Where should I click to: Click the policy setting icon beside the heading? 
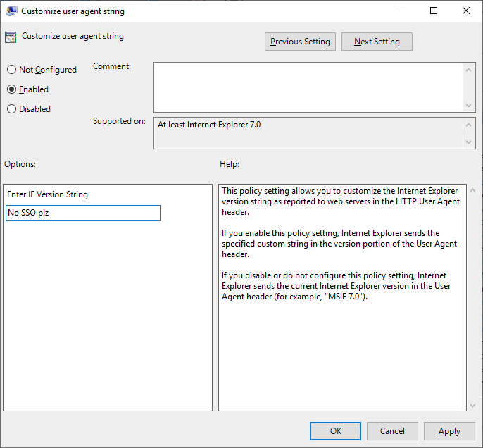pyautogui.click(x=11, y=37)
